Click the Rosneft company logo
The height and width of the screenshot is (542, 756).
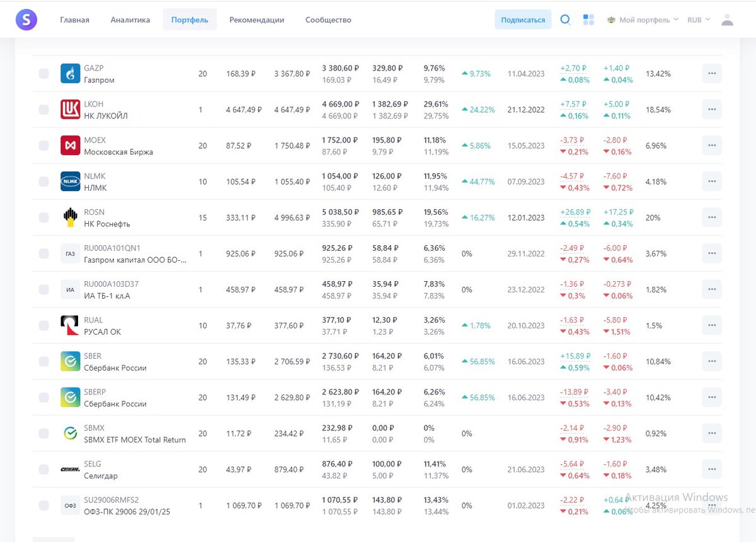[x=70, y=217]
